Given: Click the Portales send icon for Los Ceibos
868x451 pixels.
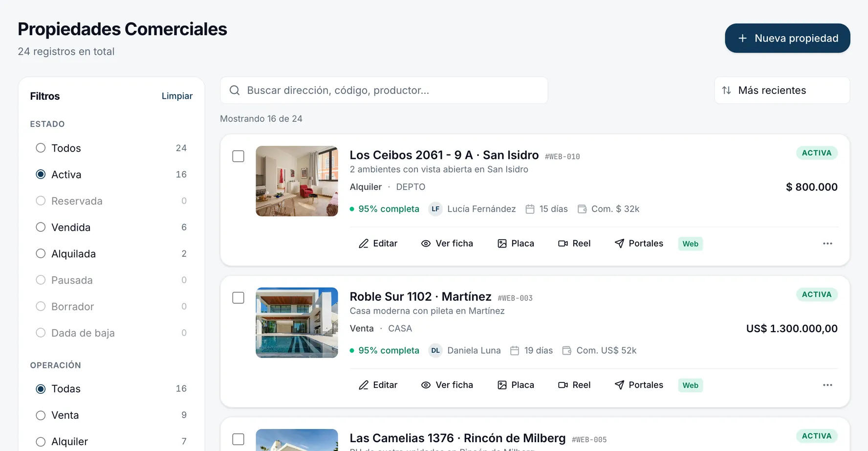Looking at the screenshot, I should (619, 244).
